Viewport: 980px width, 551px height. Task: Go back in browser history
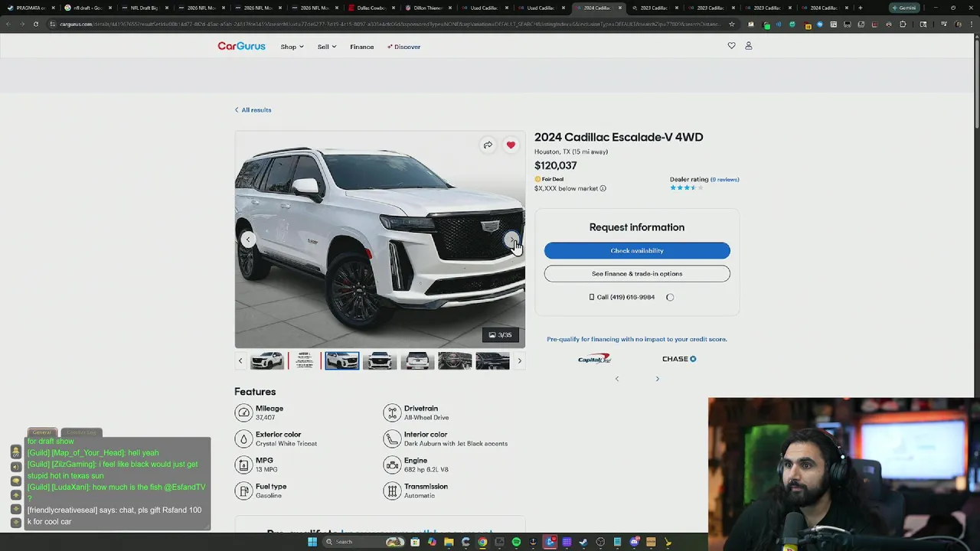coord(8,24)
